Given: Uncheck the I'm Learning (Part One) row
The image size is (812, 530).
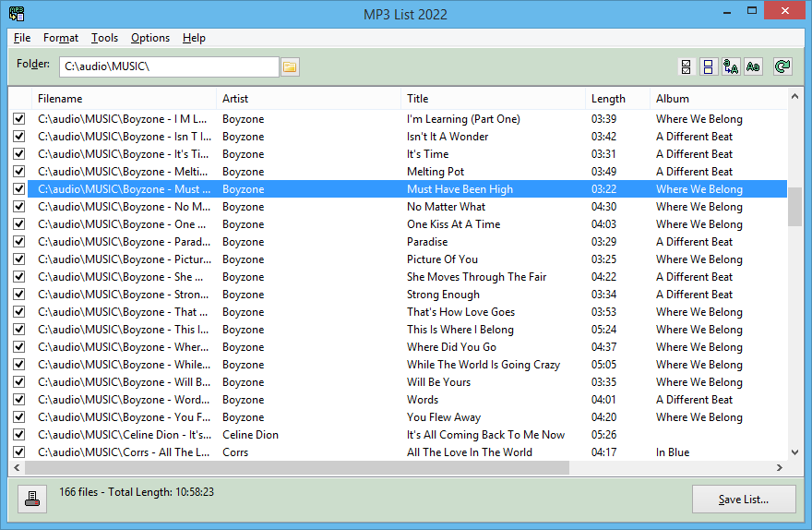Looking at the screenshot, I should tap(19, 118).
